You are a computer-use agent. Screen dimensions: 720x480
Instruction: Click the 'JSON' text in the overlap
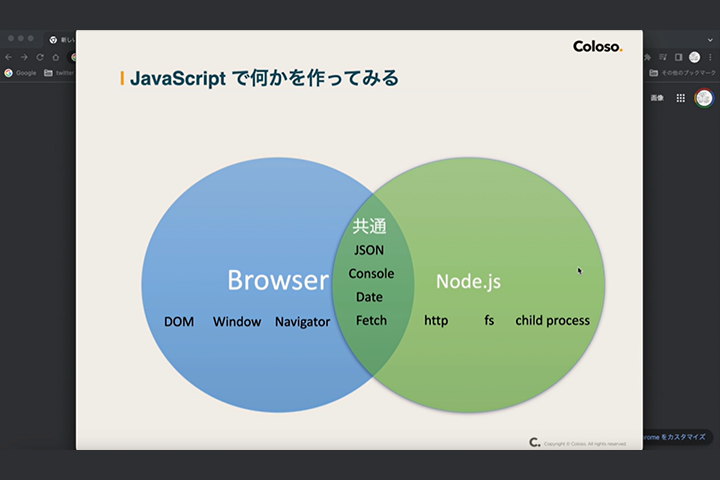tap(369, 250)
